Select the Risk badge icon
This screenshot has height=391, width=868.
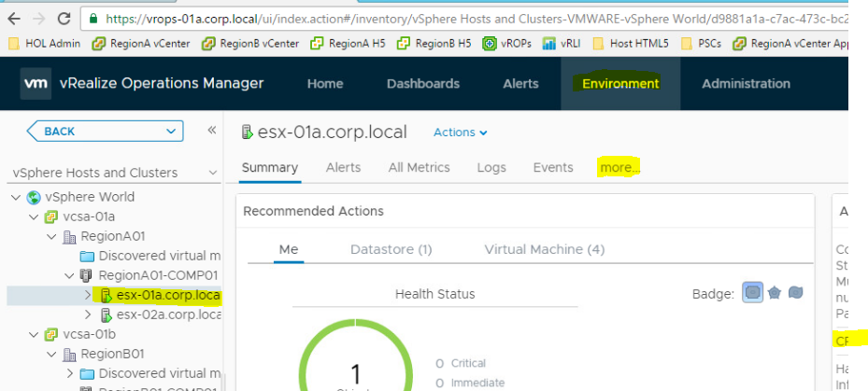pyautogui.click(x=775, y=293)
